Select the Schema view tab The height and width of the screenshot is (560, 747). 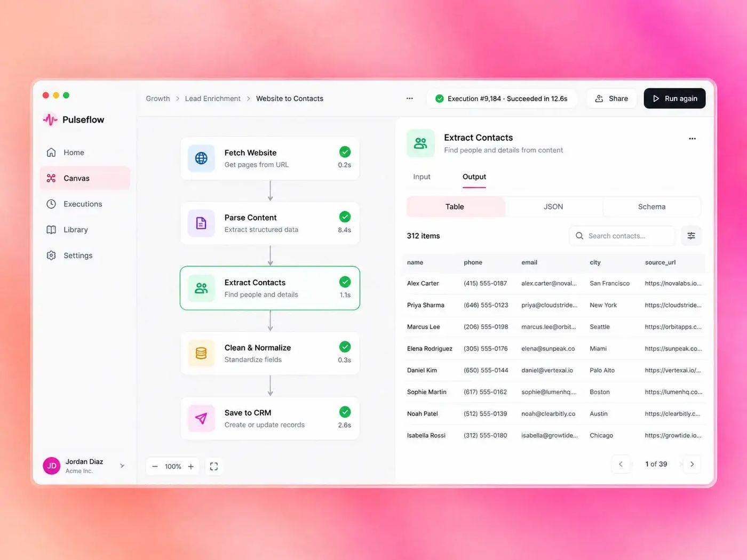[651, 207]
